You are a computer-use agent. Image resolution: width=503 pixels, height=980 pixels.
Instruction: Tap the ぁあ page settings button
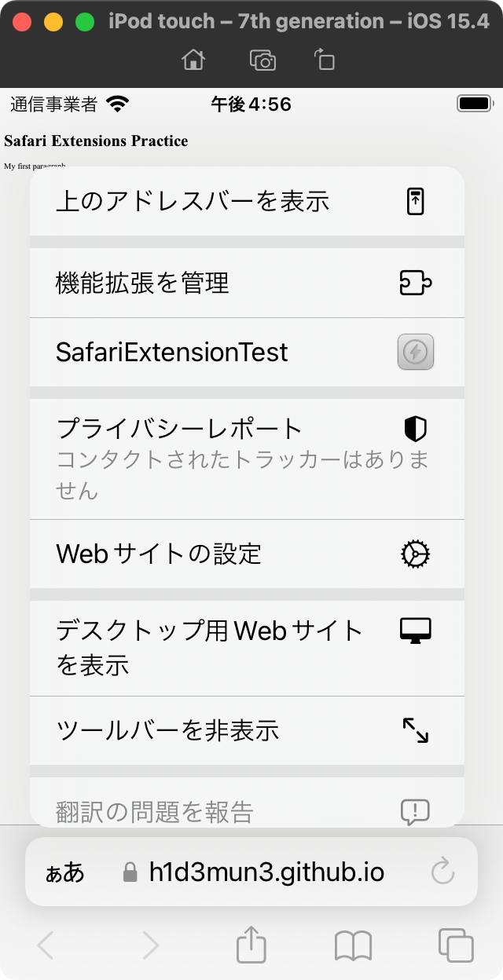pos(64,872)
